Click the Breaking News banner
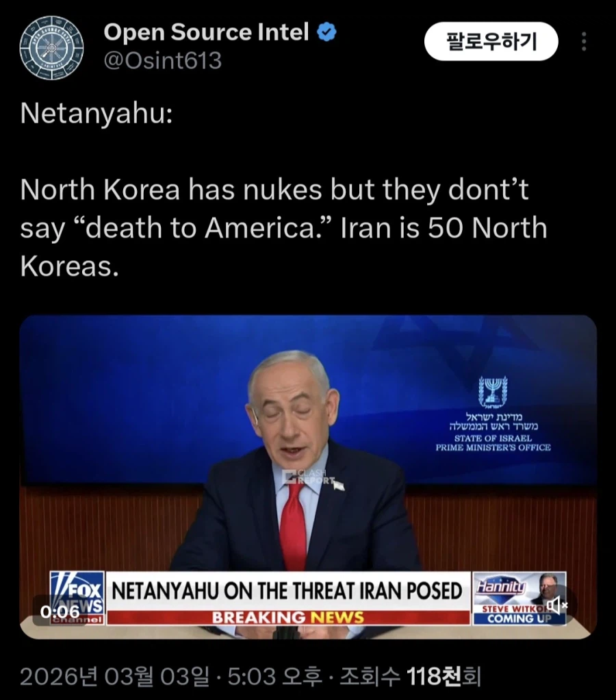The height and width of the screenshot is (700, 616). coord(288,617)
